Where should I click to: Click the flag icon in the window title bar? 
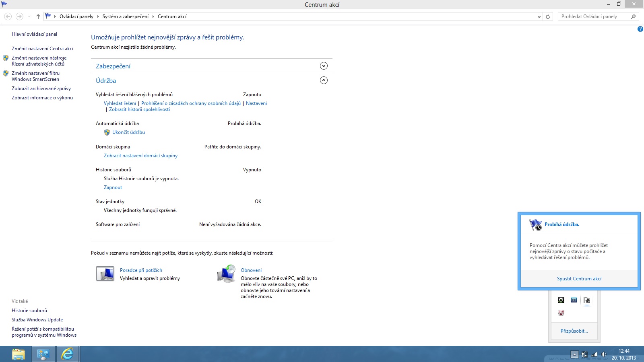click(x=4, y=4)
